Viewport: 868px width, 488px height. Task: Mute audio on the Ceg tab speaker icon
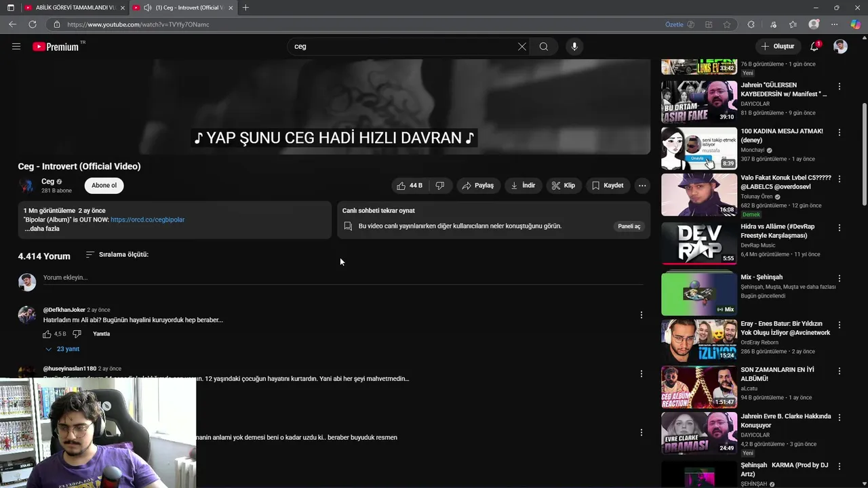pos(148,7)
